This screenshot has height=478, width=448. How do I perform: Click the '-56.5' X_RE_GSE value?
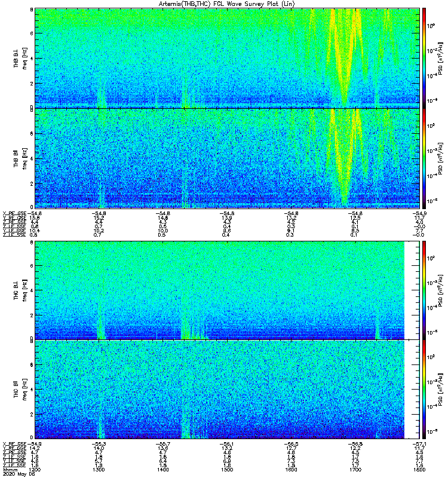(x=291, y=444)
